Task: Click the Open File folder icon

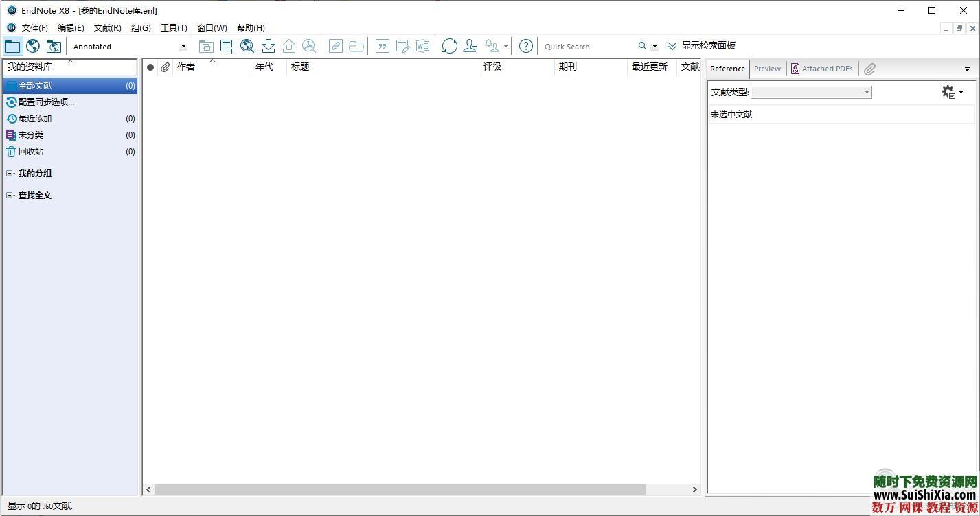Action: click(x=356, y=46)
